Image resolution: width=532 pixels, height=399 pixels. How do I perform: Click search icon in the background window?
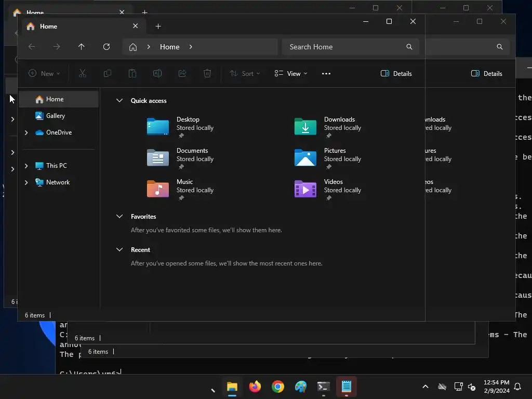point(499,47)
